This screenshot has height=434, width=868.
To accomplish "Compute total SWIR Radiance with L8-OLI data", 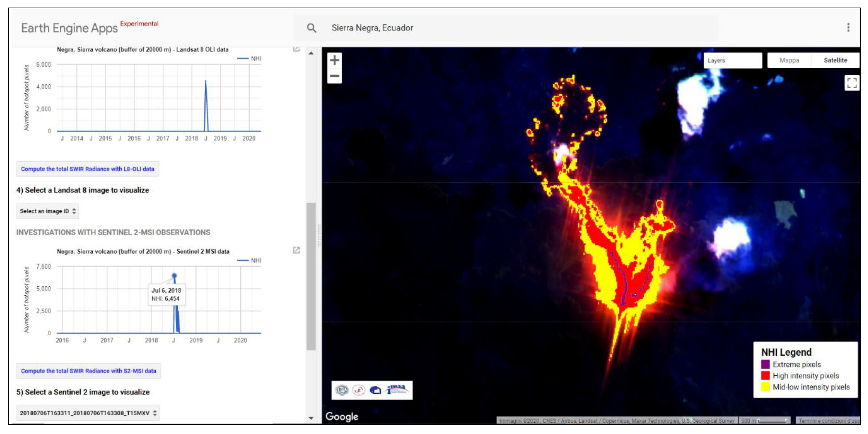I will click(88, 169).
